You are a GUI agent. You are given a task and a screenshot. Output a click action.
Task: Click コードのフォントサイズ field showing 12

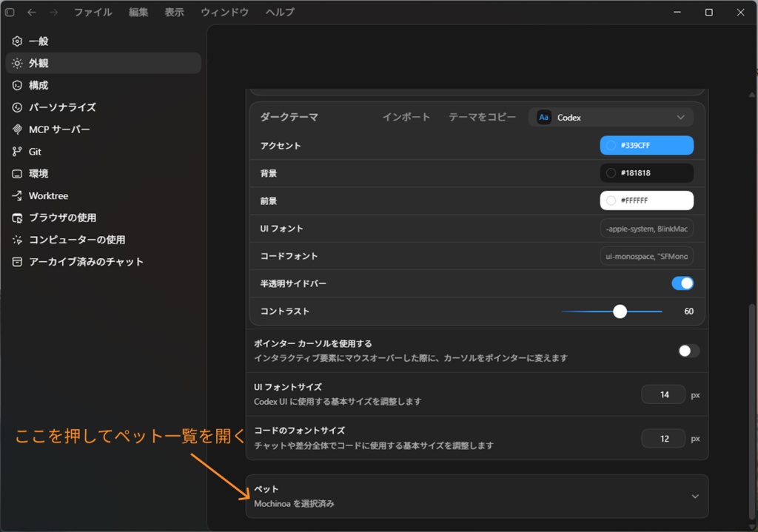point(663,439)
